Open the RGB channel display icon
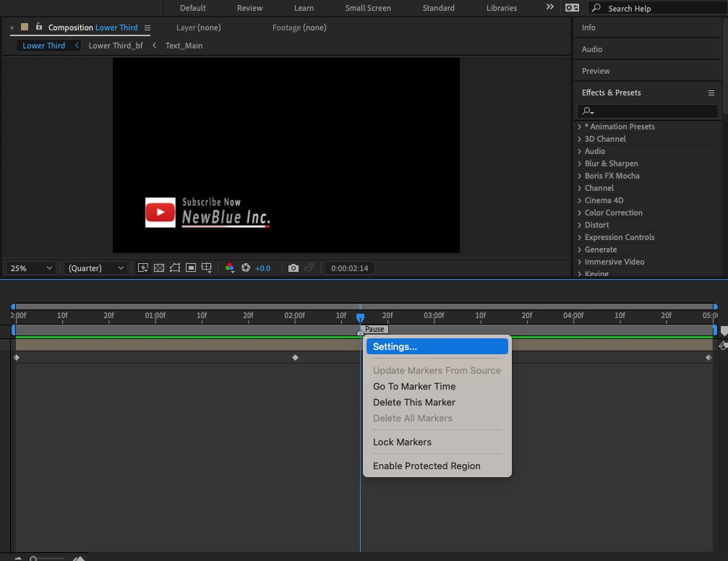728x561 pixels. (229, 268)
